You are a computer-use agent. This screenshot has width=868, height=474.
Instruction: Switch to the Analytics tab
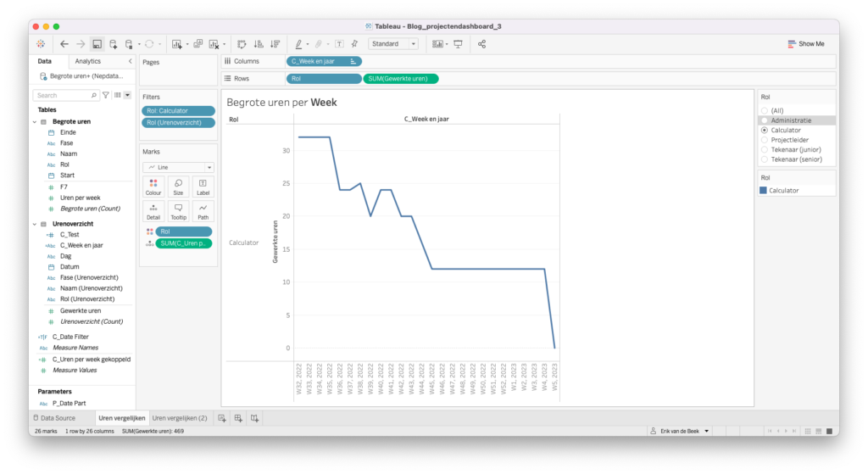87,61
